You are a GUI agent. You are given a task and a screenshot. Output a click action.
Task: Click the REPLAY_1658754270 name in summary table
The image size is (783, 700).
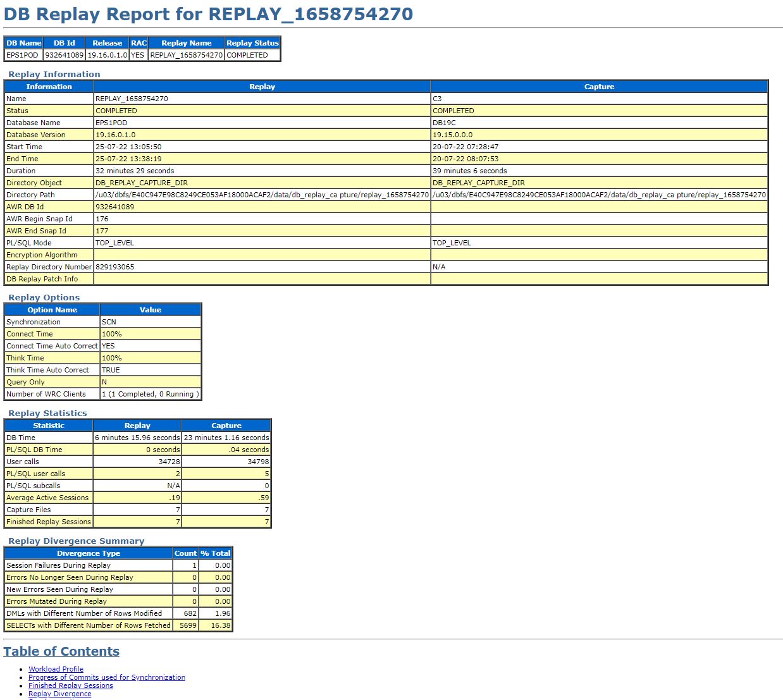coord(186,54)
